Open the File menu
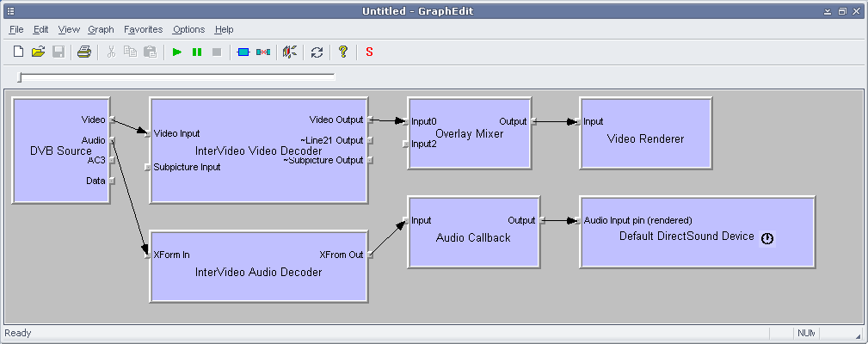The width and height of the screenshot is (868, 344). point(16,29)
